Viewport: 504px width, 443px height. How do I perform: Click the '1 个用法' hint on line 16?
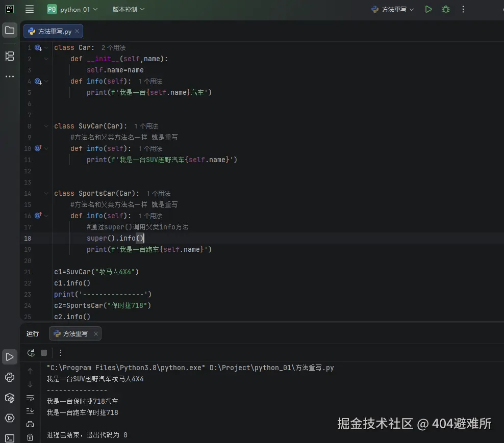(150, 216)
